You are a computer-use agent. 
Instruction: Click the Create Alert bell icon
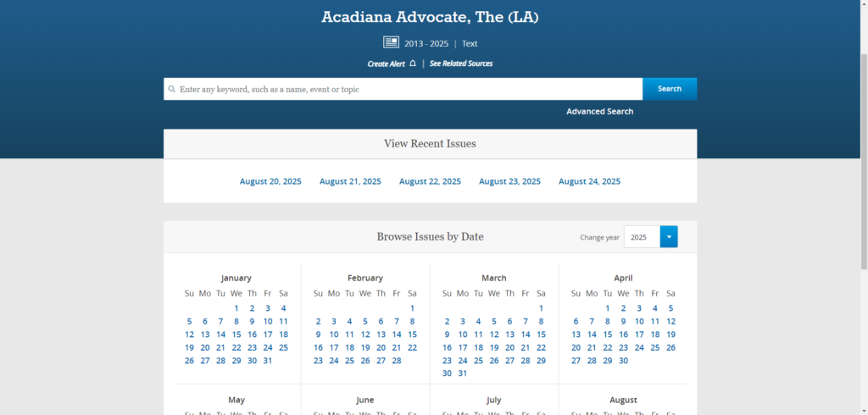413,64
